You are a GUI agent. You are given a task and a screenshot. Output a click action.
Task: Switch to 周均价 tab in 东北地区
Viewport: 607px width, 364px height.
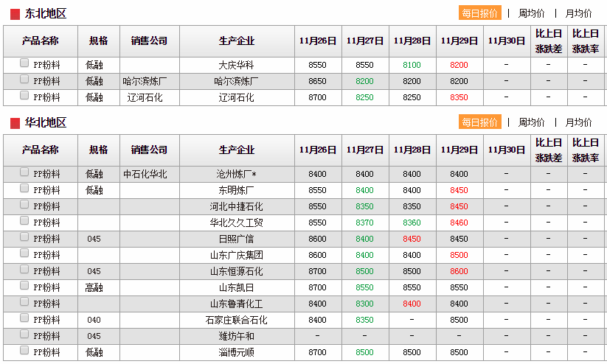pos(531,13)
